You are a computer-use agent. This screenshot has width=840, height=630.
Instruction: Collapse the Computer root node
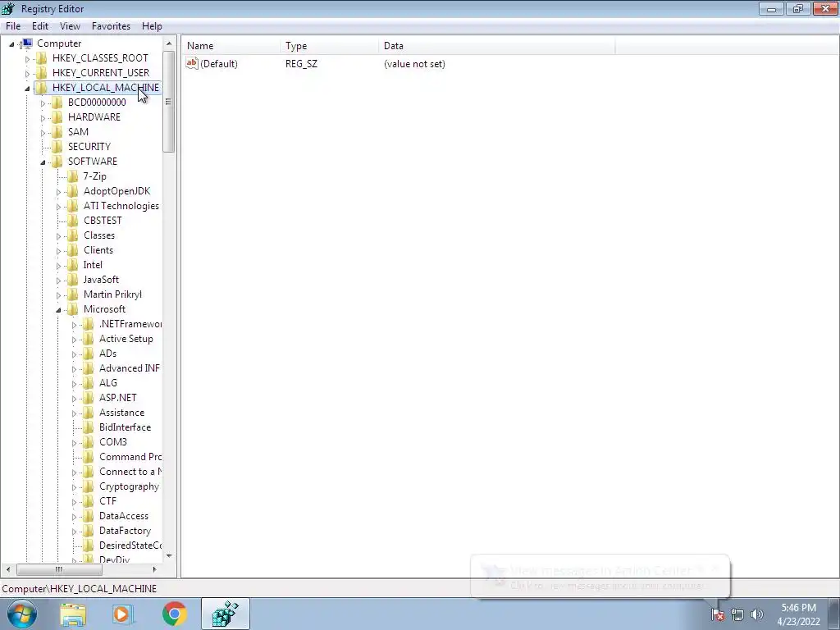11,44
